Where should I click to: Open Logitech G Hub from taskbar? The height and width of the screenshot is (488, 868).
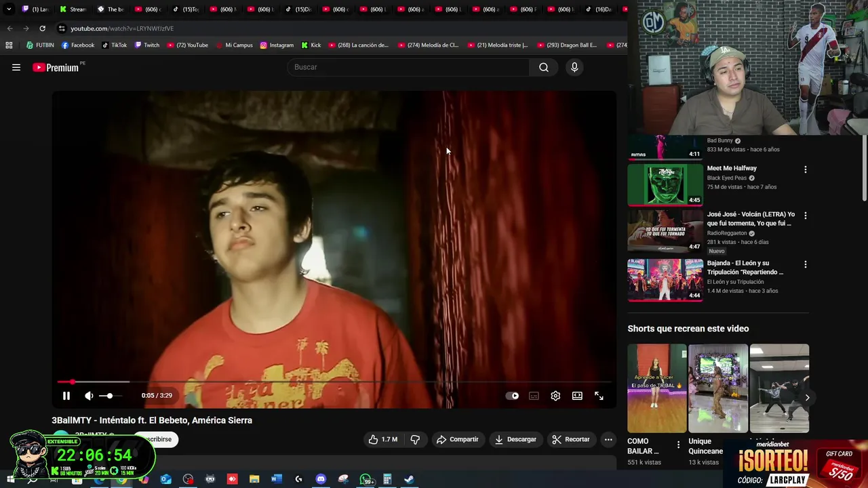click(298, 479)
